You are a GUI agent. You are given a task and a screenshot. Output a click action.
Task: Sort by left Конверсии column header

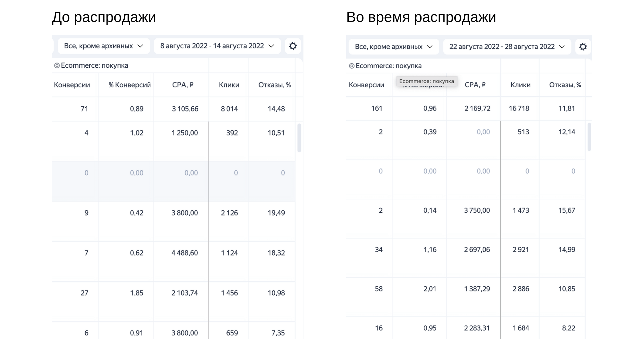[72, 85]
